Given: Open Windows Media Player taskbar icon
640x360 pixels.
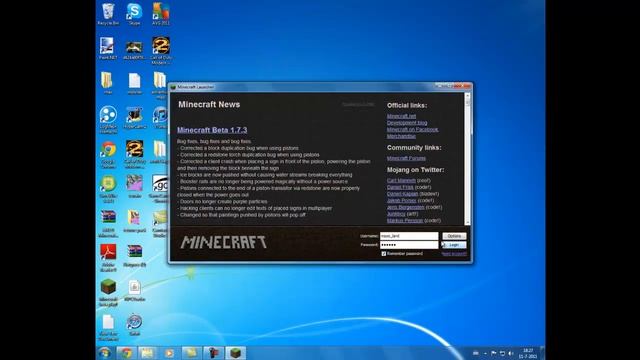Looking at the screenshot, I should click(169, 353).
